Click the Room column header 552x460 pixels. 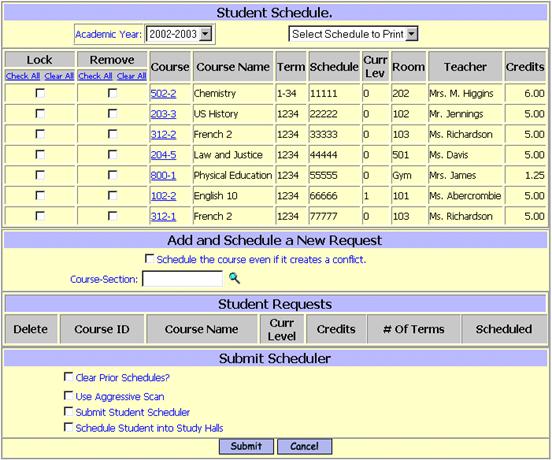click(x=408, y=67)
